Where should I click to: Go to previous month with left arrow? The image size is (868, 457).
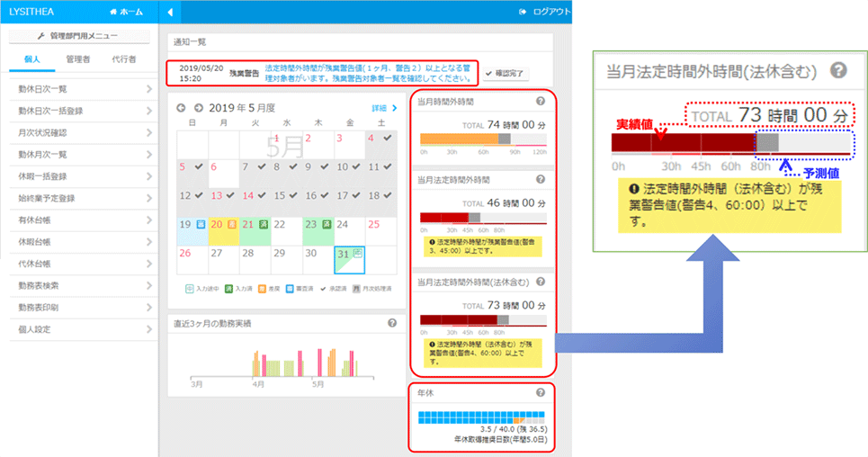[x=181, y=108]
